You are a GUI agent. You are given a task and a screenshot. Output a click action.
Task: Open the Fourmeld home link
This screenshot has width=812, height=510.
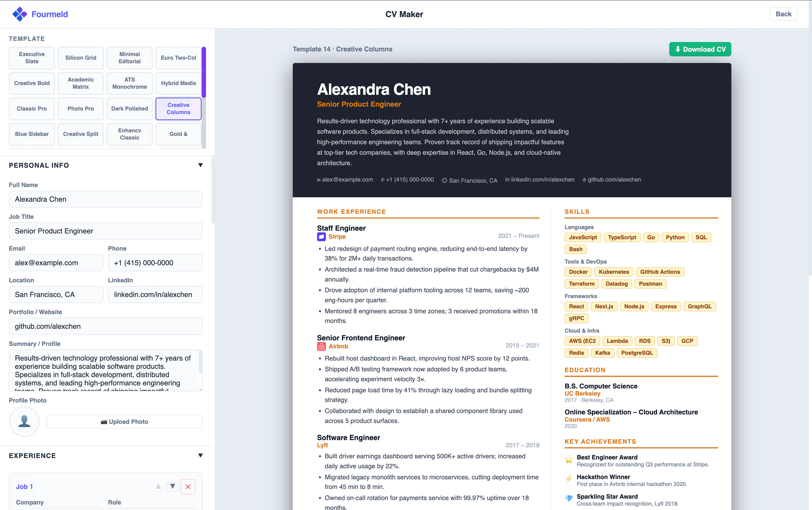[x=40, y=14]
